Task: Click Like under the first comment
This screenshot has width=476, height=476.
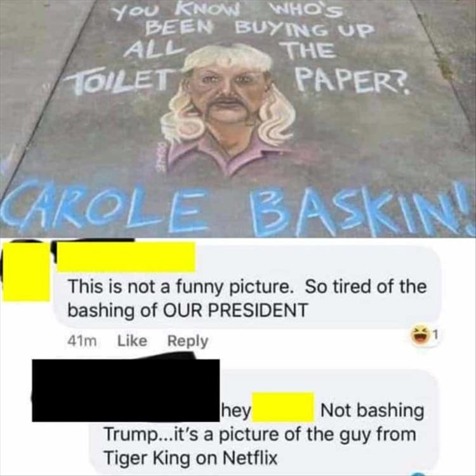Action: [132, 341]
